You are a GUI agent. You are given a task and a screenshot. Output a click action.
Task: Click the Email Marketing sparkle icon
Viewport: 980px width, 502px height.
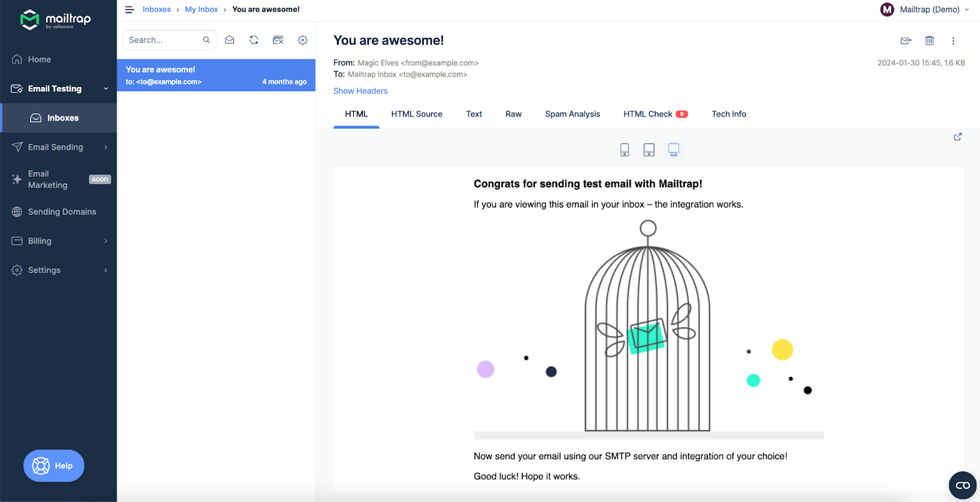[x=17, y=179]
